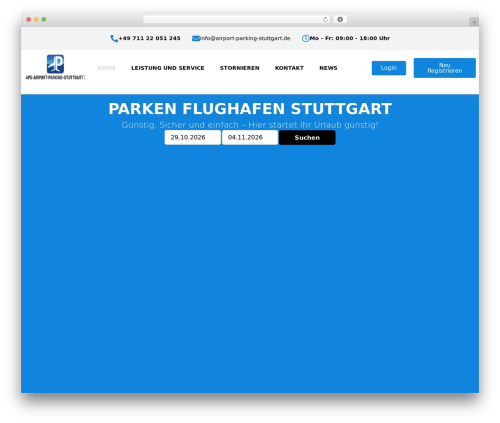Click the APS Airport Parking Stuttgart logo
This screenshot has width=500, height=423.
(x=55, y=67)
